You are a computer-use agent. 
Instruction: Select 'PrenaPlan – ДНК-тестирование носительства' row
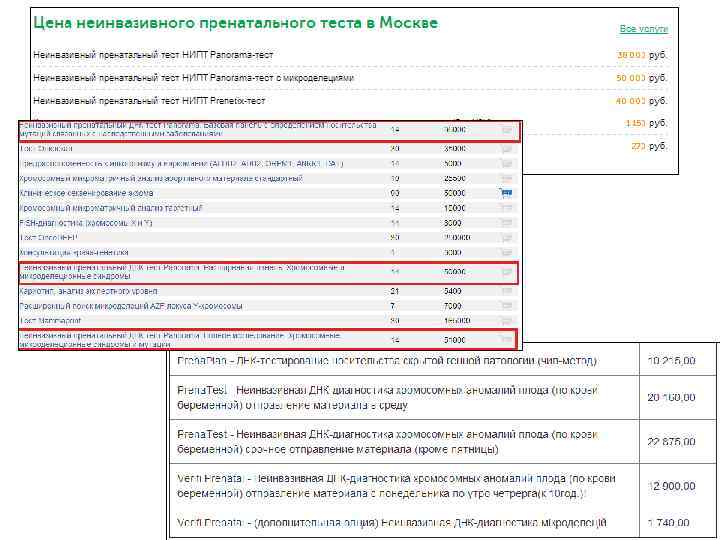[x=443, y=361]
